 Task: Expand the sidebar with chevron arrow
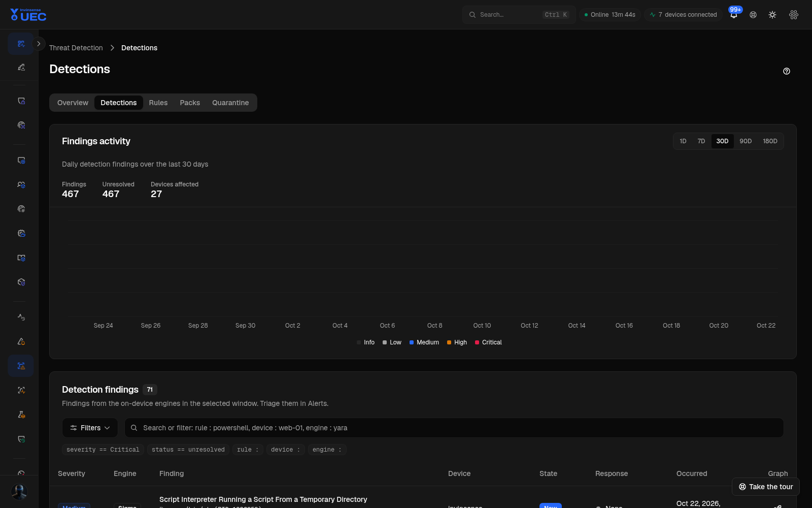39,44
